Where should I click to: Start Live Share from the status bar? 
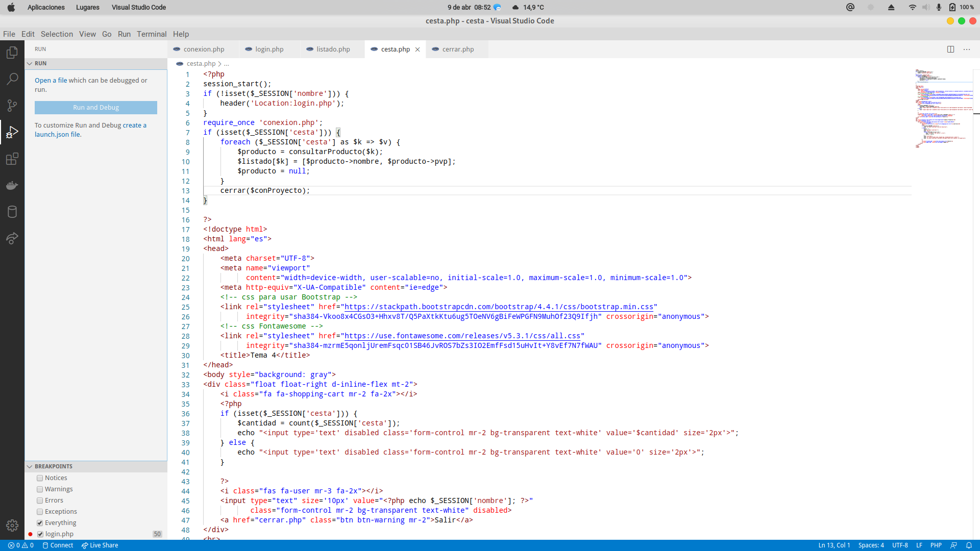tap(100, 545)
